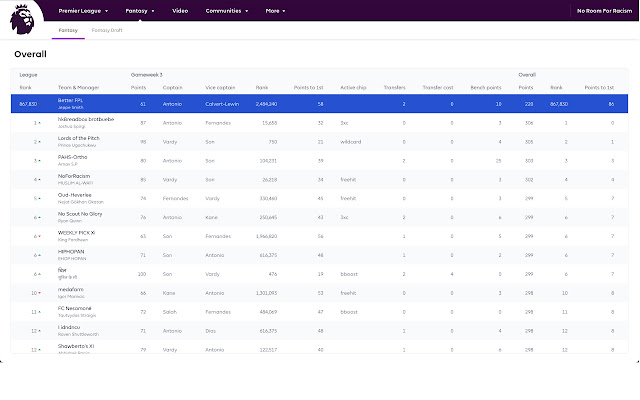Open the Better FPL team entry
Viewport: 640px width, 400px height.
coord(72,100)
